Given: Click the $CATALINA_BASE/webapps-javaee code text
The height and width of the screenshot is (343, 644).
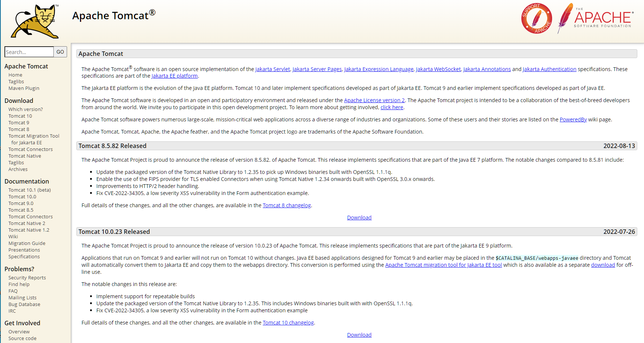Looking at the screenshot, I should 537,258.
